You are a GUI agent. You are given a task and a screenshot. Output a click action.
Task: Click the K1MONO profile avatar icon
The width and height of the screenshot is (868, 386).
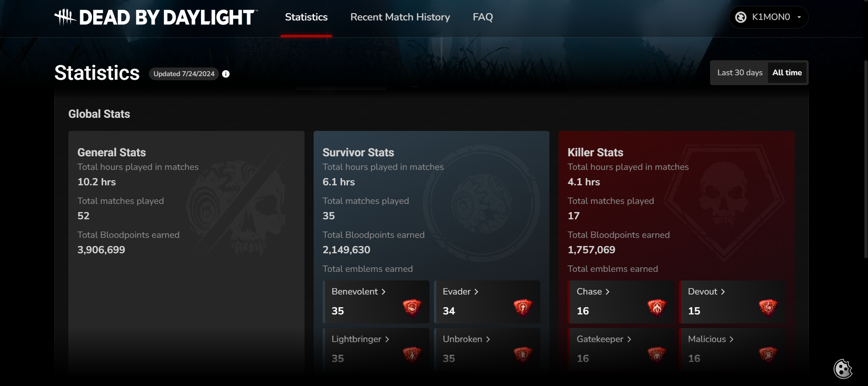[x=741, y=17]
